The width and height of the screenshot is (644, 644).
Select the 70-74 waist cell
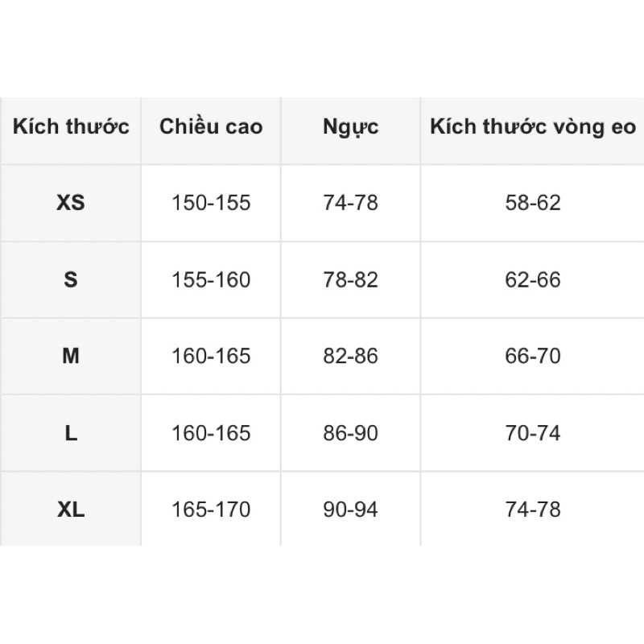tap(533, 433)
